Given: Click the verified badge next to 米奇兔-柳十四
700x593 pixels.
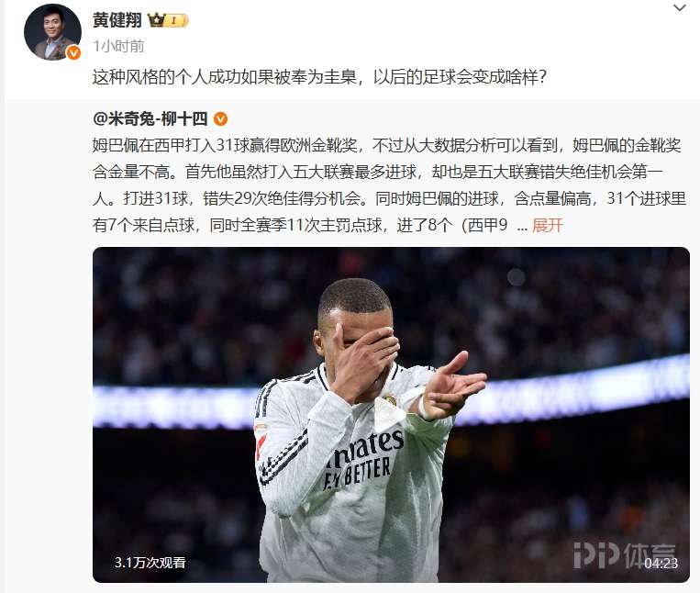Looking at the screenshot, I should click(220, 119).
